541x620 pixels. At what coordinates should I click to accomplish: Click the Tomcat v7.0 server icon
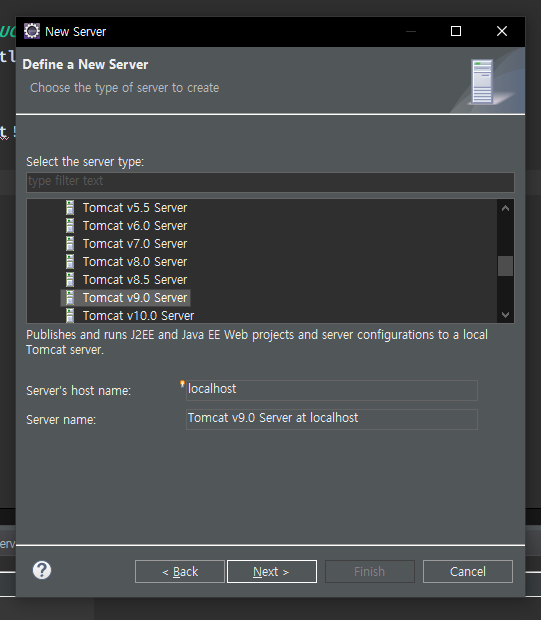point(70,244)
